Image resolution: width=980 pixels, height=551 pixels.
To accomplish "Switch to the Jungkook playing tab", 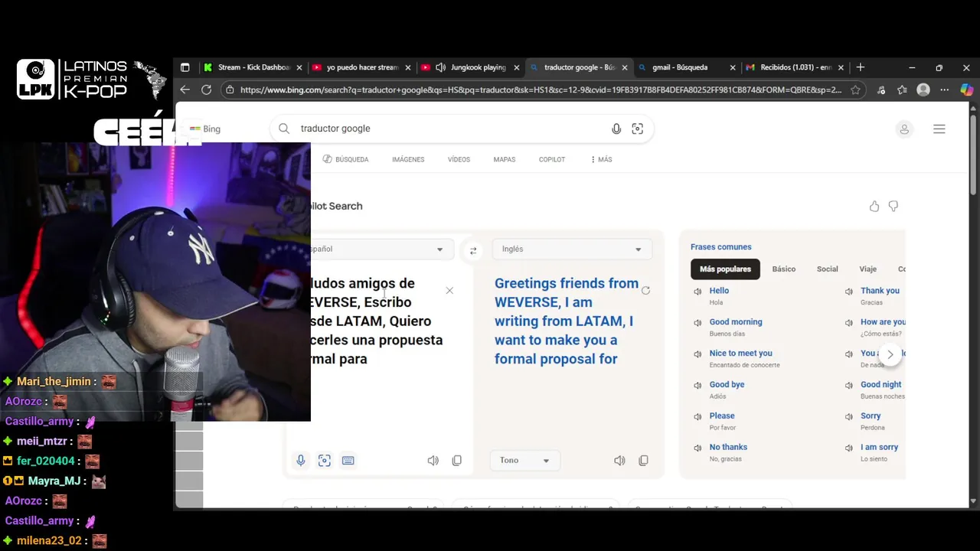I will pos(471,67).
